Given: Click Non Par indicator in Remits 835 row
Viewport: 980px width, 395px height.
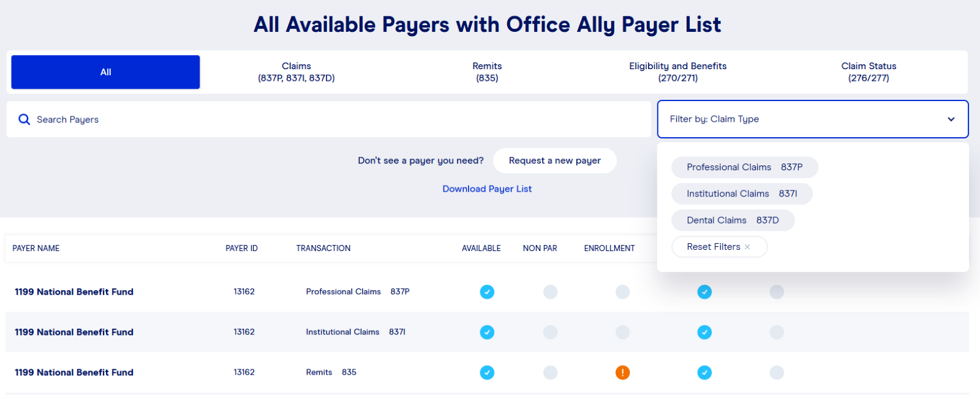Looking at the screenshot, I should 550,372.
